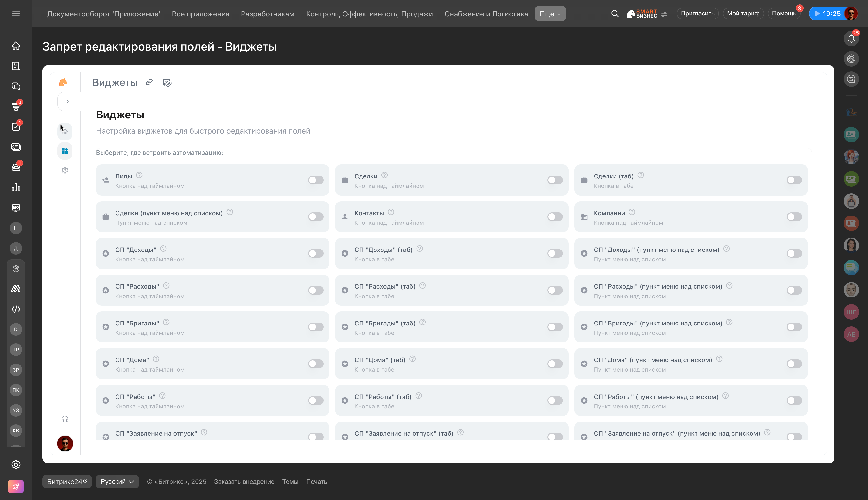Open the developer code brackets sidebar icon
Screen dimensions: 868x500
[x=16, y=309]
